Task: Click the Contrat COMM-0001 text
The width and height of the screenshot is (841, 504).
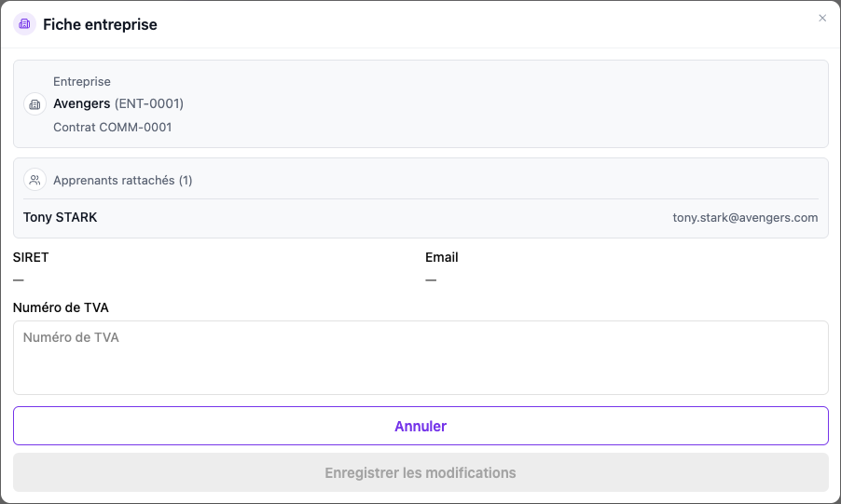Action: 112,127
